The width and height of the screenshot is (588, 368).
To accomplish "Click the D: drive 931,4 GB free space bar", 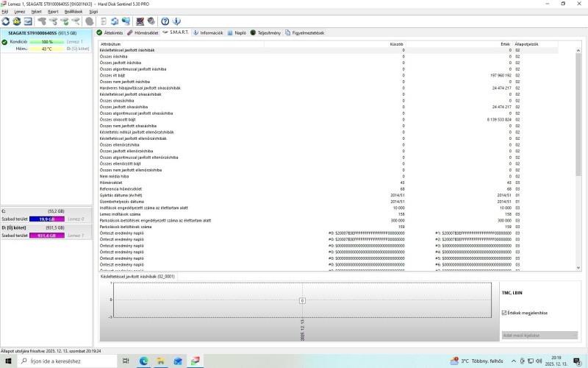I will pyautogui.click(x=47, y=236).
